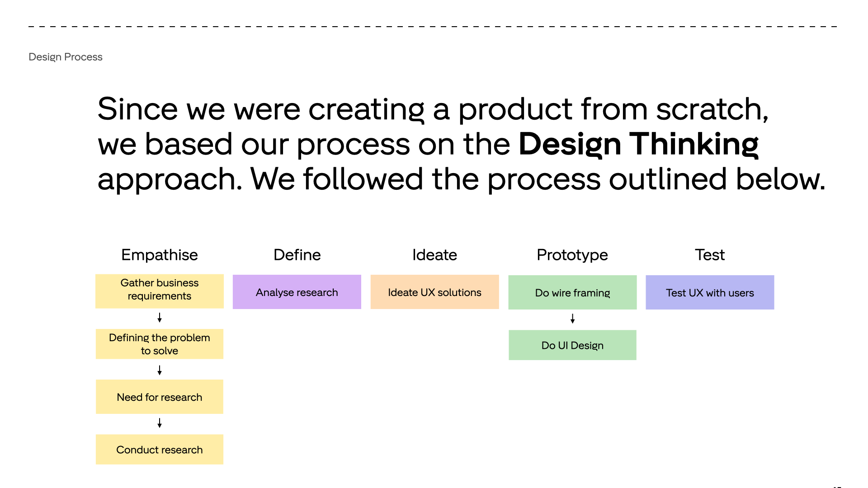868x488 pixels.
Task: Click the Test column heading
Action: [x=710, y=255]
